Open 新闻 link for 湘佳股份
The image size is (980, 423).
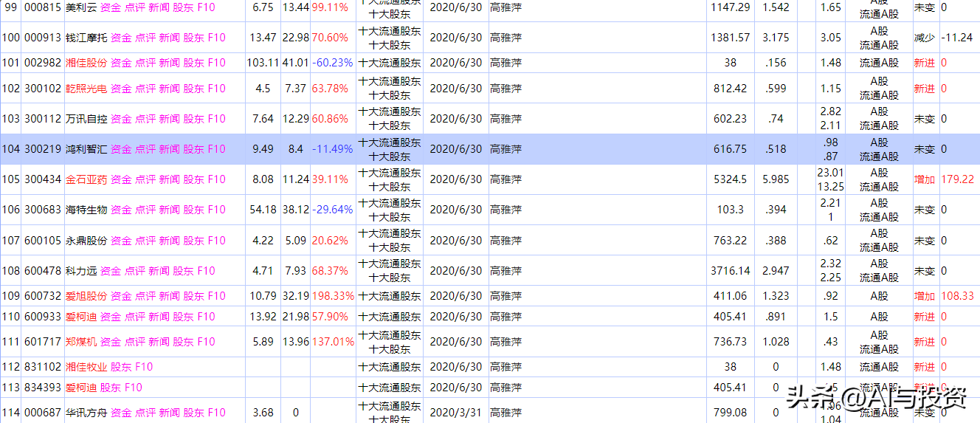[x=170, y=63]
